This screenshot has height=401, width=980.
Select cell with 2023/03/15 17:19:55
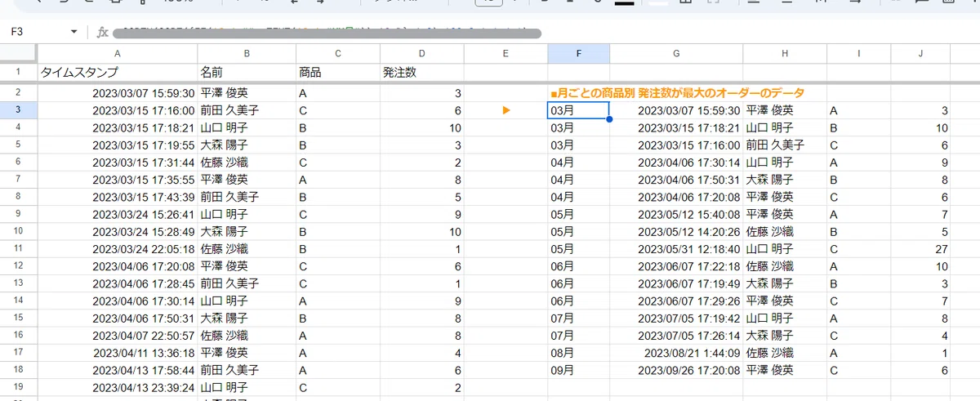click(118, 145)
